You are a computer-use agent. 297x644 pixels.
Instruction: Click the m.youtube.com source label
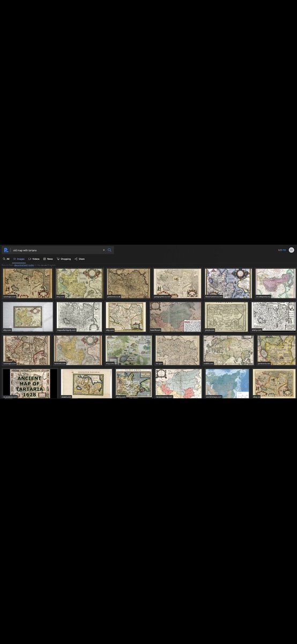click(x=10, y=397)
